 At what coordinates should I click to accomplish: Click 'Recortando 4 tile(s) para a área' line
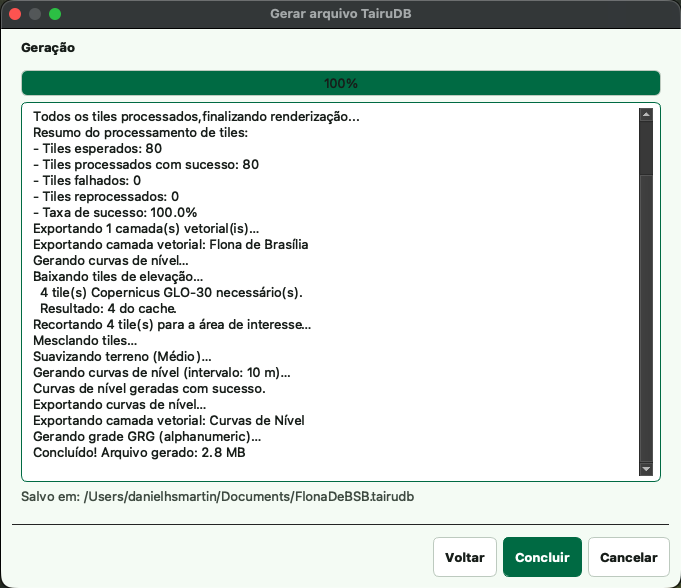172,325
